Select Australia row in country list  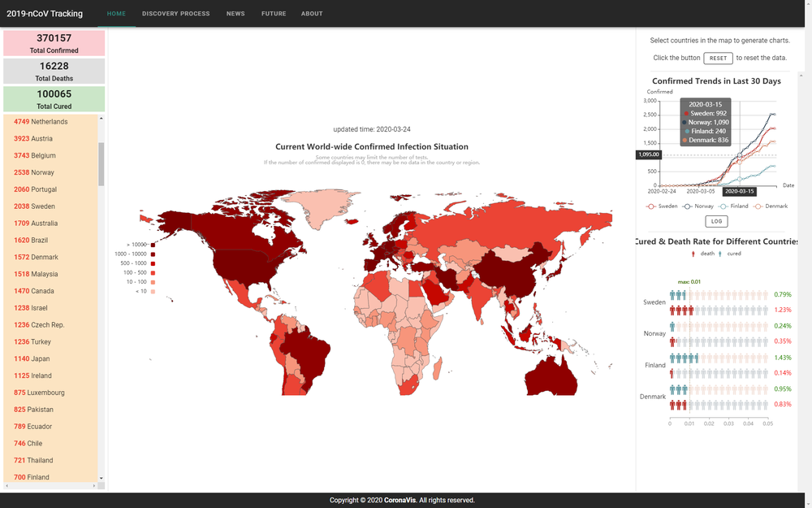pos(50,224)
